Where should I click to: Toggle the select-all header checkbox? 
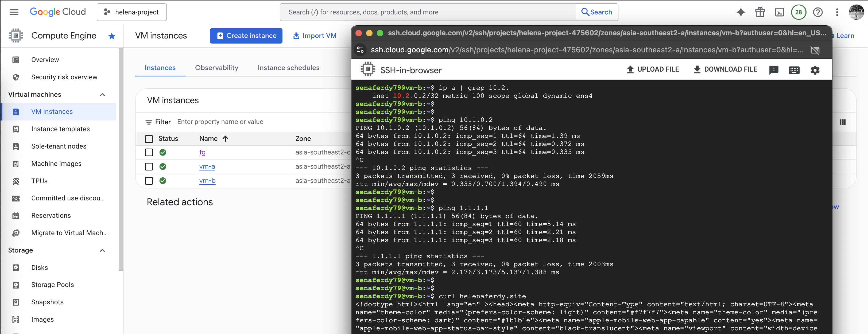coord(149,139)
